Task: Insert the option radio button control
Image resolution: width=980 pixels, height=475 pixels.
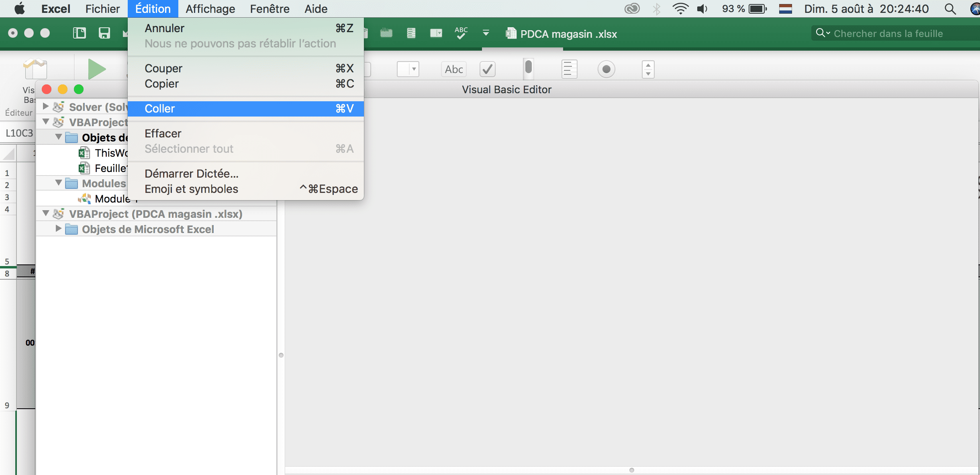Action: pos(606,69)
